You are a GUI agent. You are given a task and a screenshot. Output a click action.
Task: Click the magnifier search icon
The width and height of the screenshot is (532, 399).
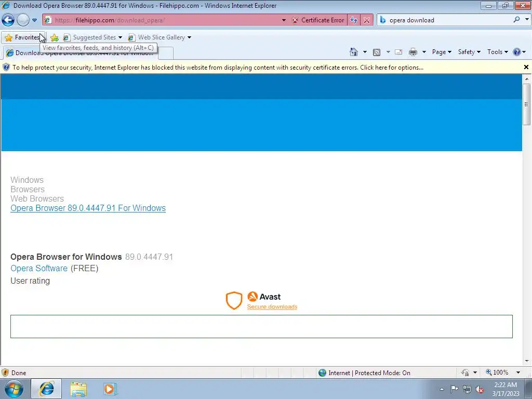517,20
